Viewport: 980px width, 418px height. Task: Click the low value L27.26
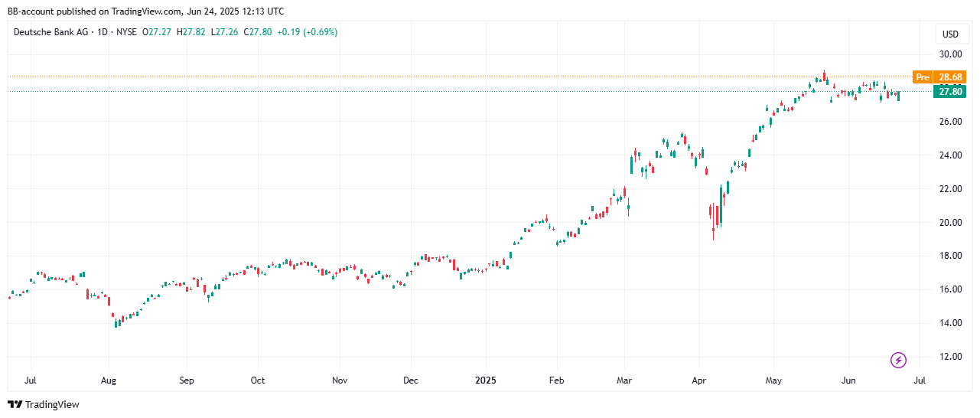pos(224,32)
